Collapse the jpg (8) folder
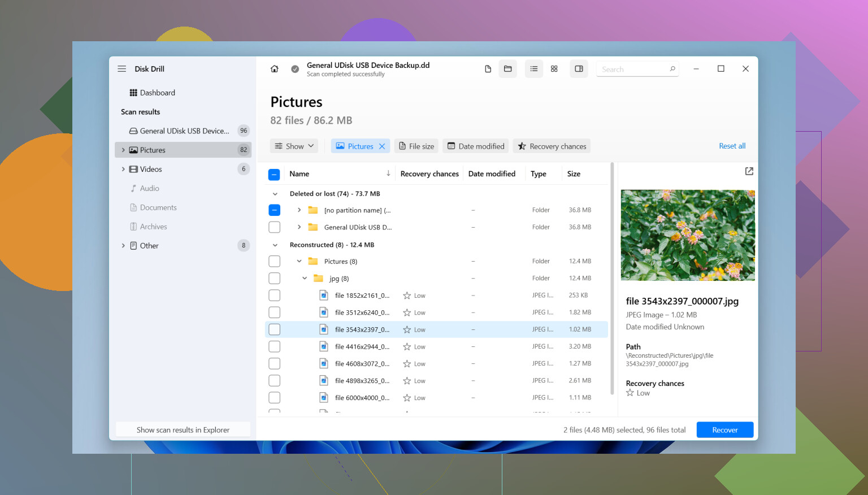Image resolution: width=868 pixels, height=495 pixels. (x=305, y=279)
